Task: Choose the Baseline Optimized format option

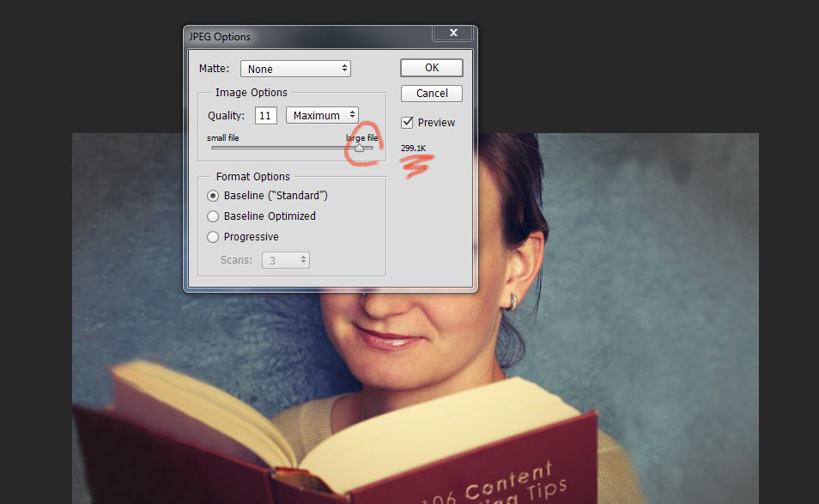Action: click(214, 216)
